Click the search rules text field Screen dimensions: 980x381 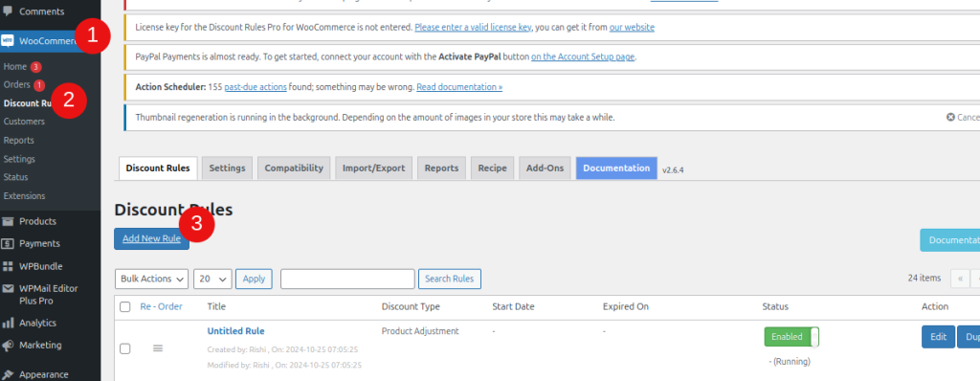click(347, 279)
